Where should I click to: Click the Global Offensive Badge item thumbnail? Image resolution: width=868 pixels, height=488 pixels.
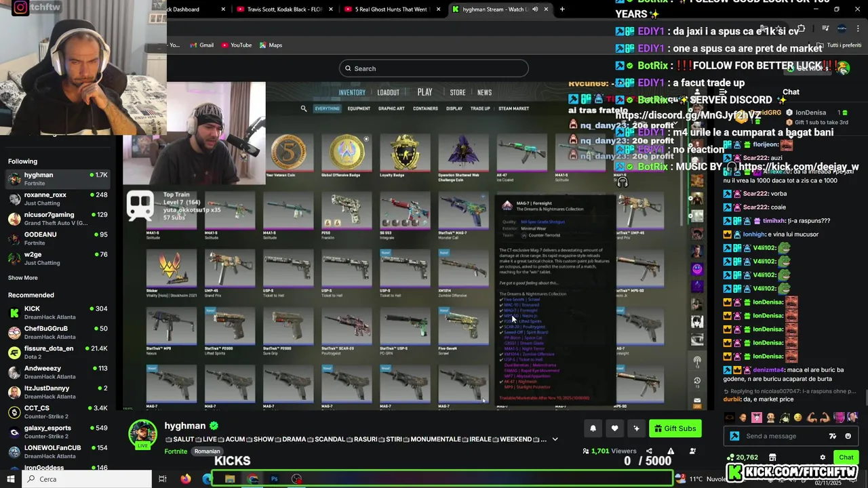[x=347, y=153]
